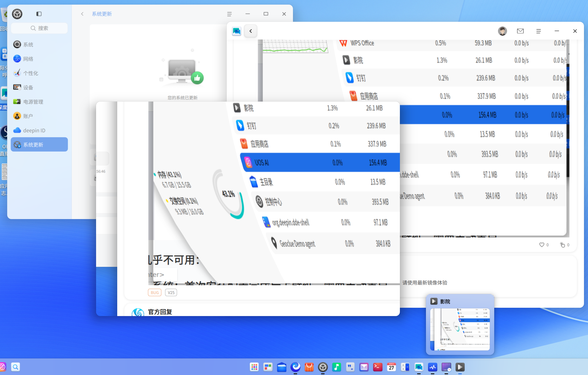The width and height of the screenshot is (588, 375).
Task: Select 个性化 in Control Center sidebar
Action: pos(39,73)
